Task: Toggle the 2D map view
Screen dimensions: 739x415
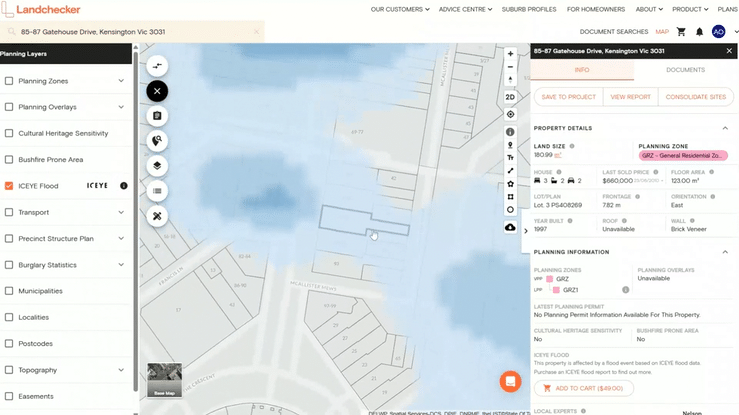Action: [x=510, y=97]
